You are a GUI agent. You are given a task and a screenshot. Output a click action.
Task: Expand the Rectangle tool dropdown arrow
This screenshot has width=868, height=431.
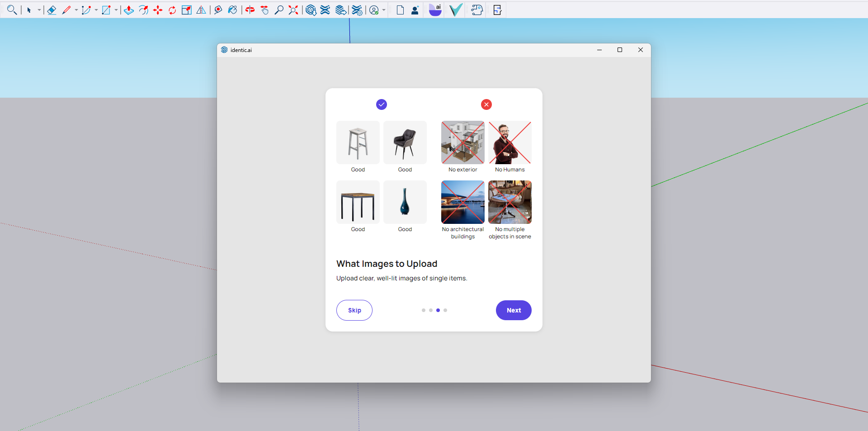point(116,10)
